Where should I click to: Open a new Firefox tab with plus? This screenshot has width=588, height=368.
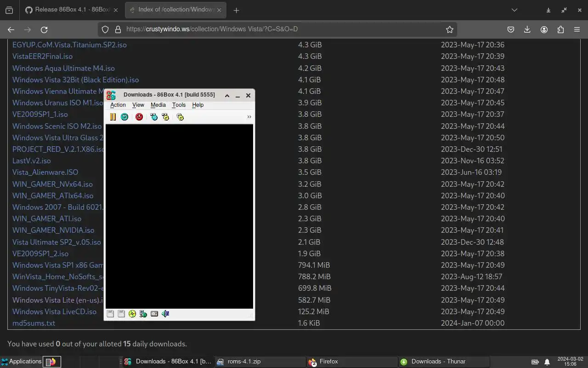[236, 10]
